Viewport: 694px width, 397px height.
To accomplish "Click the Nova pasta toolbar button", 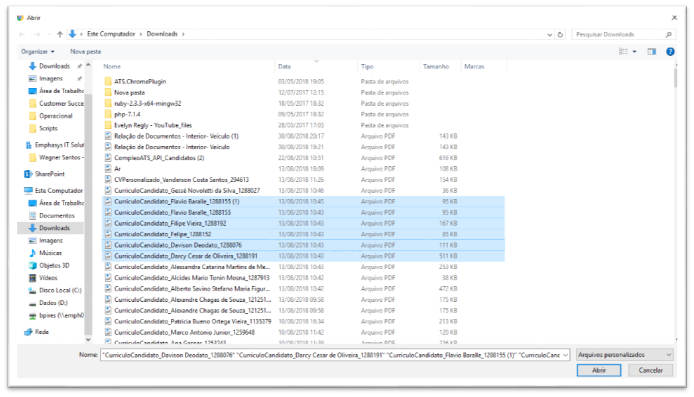I will coord(85,52).
